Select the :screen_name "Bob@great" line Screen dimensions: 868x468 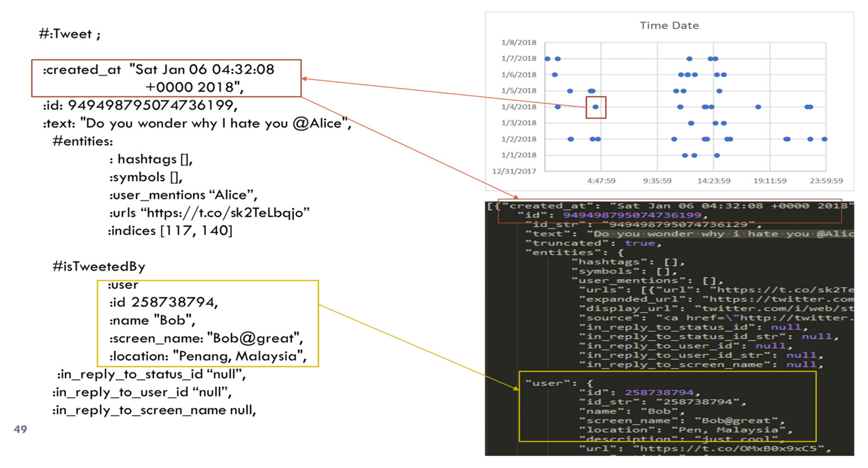(x=206, y=338)
